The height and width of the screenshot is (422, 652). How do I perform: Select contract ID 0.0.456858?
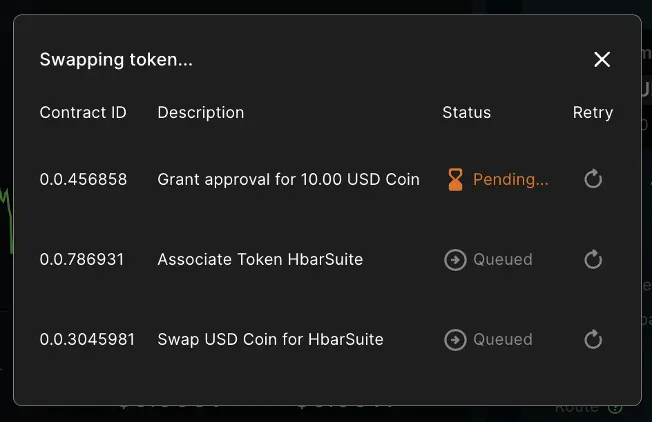click(83, 180)
